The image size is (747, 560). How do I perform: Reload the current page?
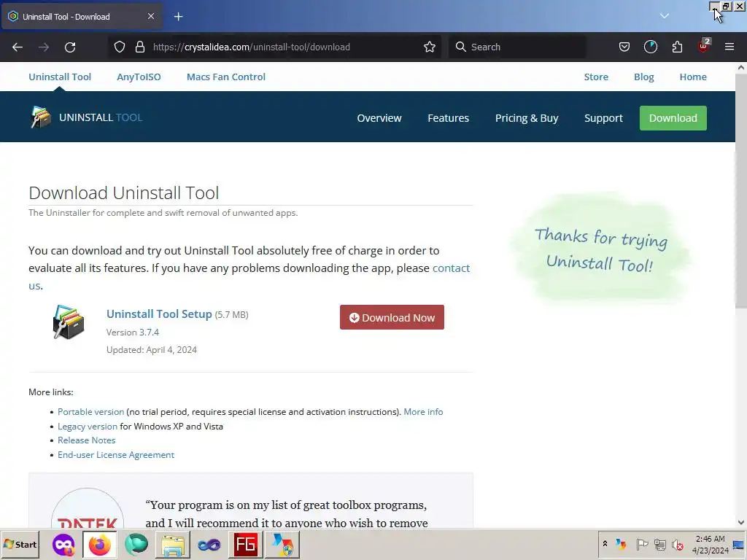pyautogui.click(x=70, y=47)
